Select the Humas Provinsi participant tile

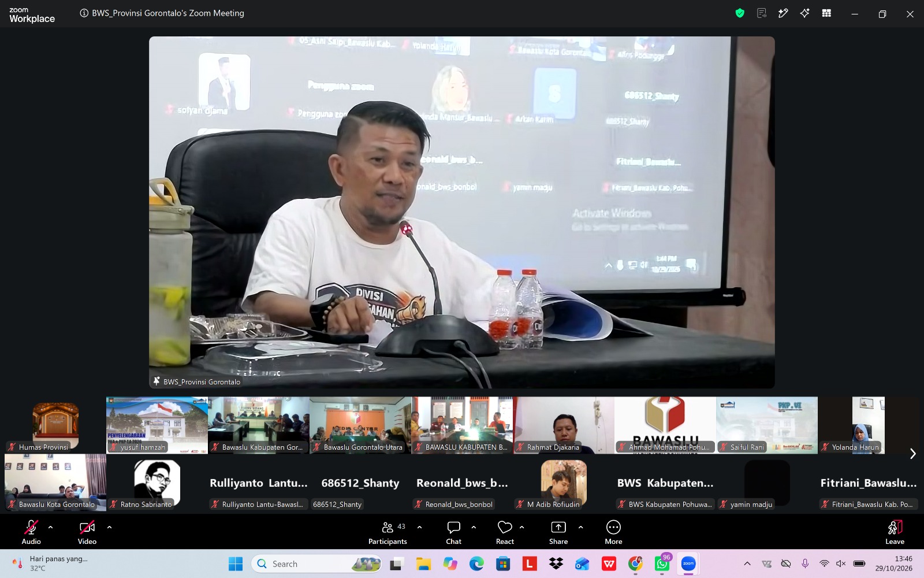(55, 425)
